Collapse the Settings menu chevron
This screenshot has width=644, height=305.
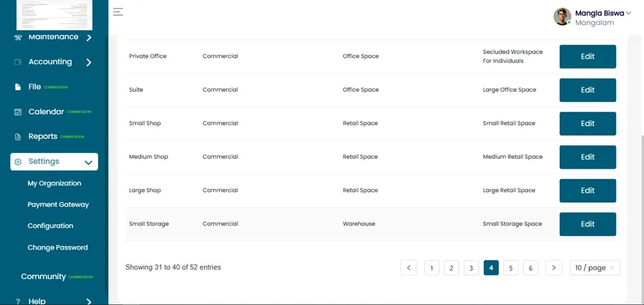point(88,162)
